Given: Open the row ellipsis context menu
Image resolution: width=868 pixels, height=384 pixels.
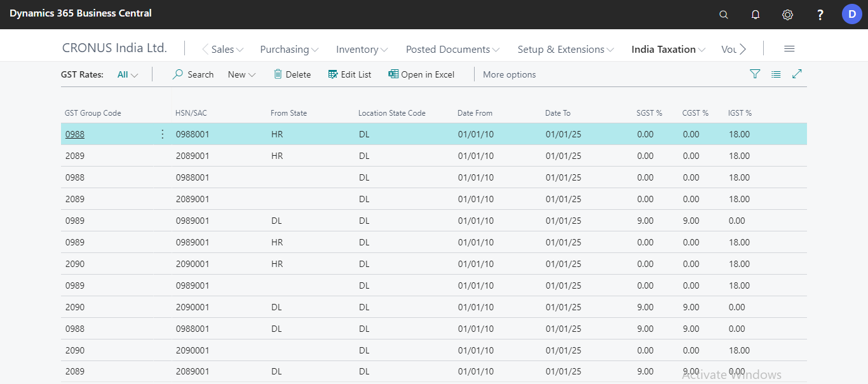Looking at the screenshot, I should pyautogui.click(x=162, y=134).
